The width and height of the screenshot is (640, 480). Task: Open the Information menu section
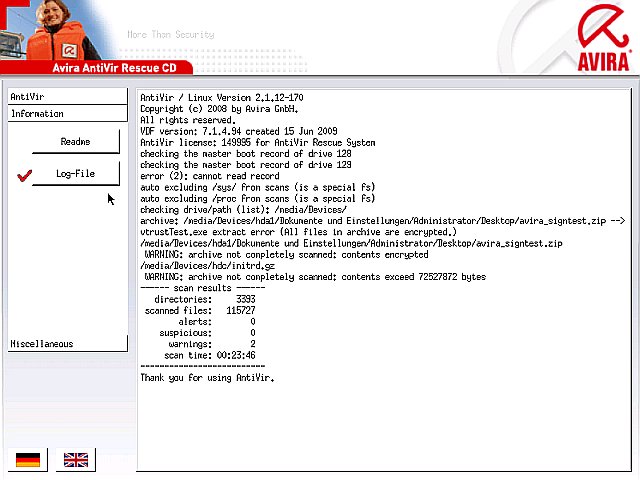(67, 113)
